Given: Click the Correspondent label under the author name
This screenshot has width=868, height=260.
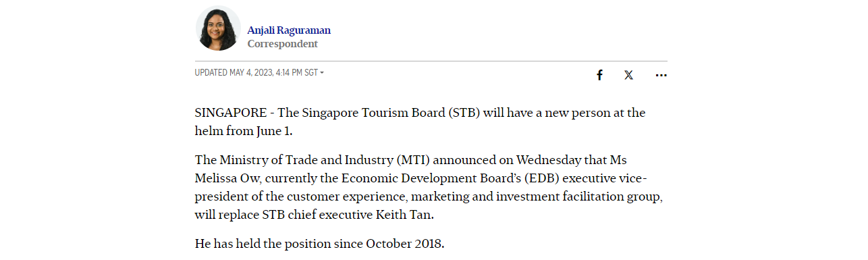Looking at the screenshot, I should [282, 44].
